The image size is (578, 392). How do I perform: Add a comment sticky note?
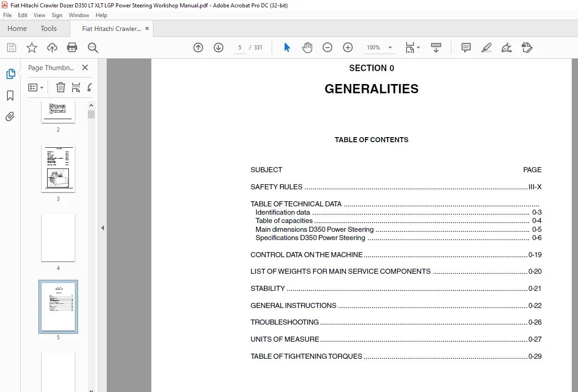click(466, 48)
